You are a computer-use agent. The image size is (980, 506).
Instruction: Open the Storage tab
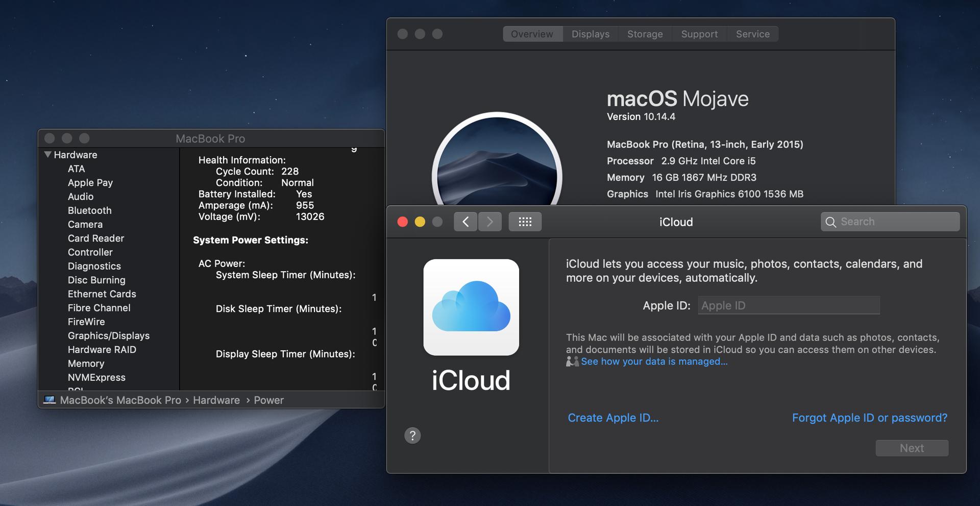coord(645,34)
